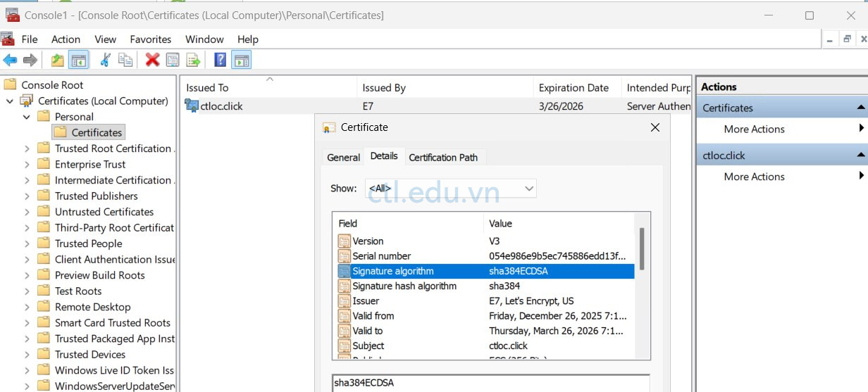The height and width of the screenshot is (392, 868).
Task: Click the Console Root folder icon
Action: click(10, 84)
